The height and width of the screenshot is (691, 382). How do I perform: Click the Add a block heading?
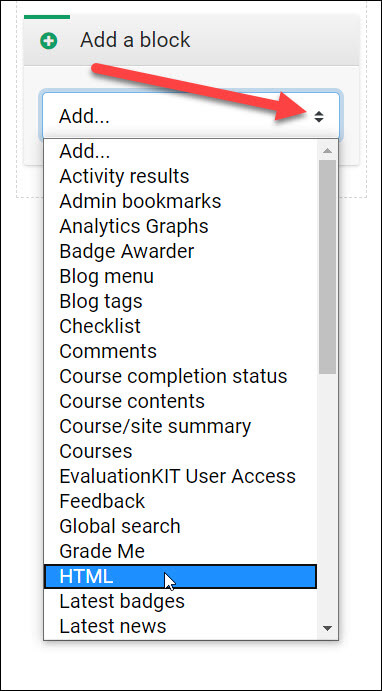135,40
